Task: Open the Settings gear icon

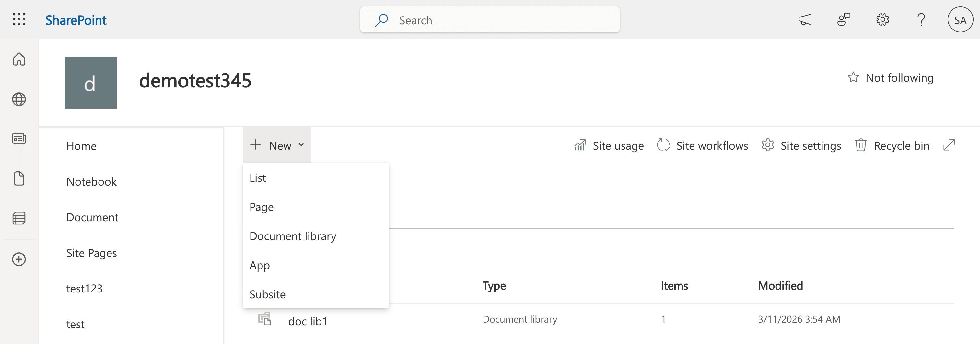Action: [x=882, y=20]
